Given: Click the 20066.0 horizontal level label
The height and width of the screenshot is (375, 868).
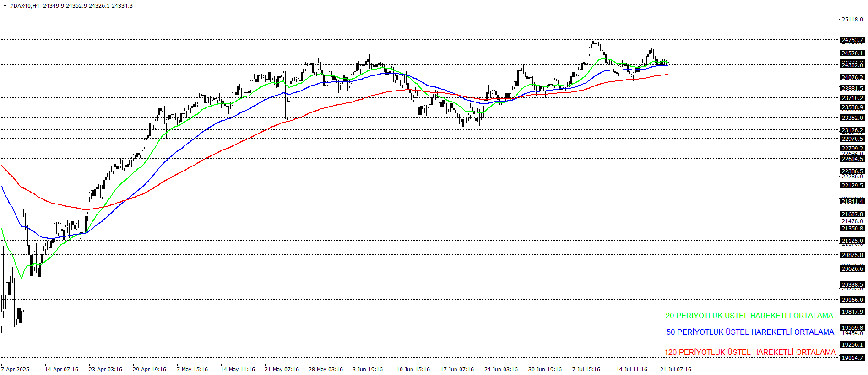Looking at the screenshot, I should coord(852,300).
